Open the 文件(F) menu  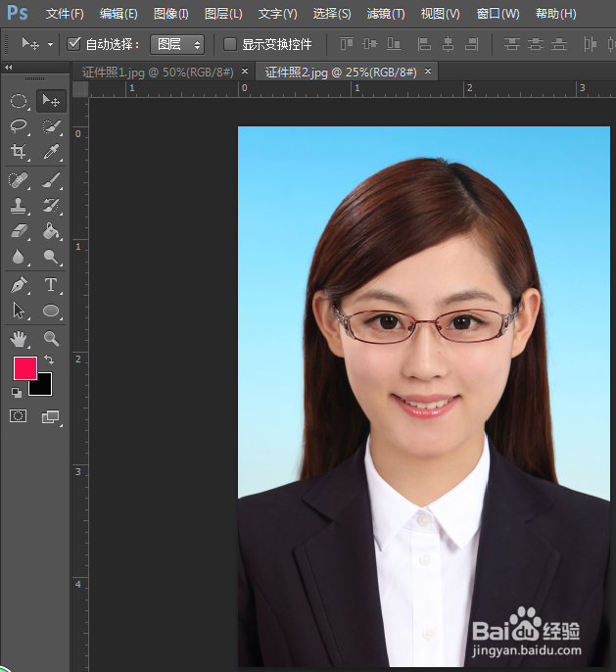point(65,14)
